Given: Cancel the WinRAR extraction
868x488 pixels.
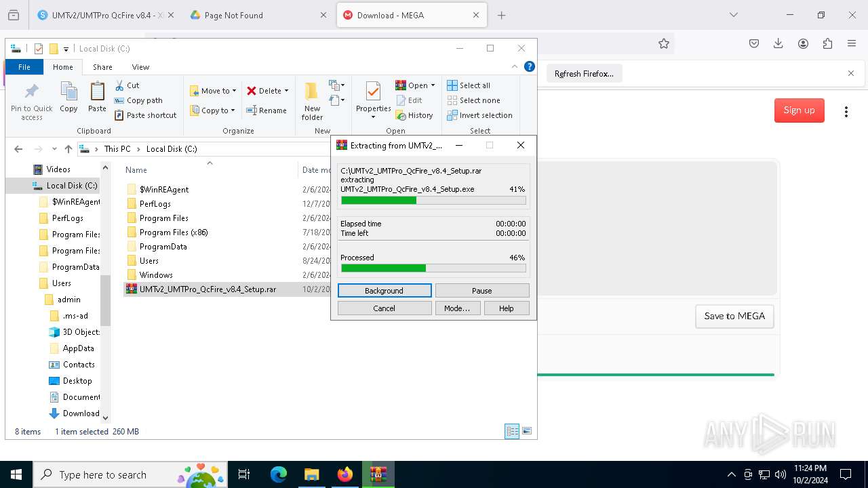Looking at the screenshot, I should tap(384, 308).
